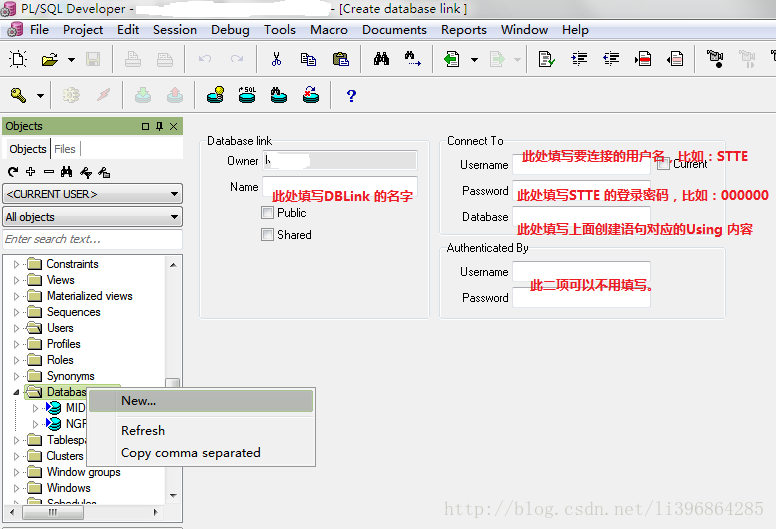Open the File menu
776x529 pixels.
coord(39,30)
